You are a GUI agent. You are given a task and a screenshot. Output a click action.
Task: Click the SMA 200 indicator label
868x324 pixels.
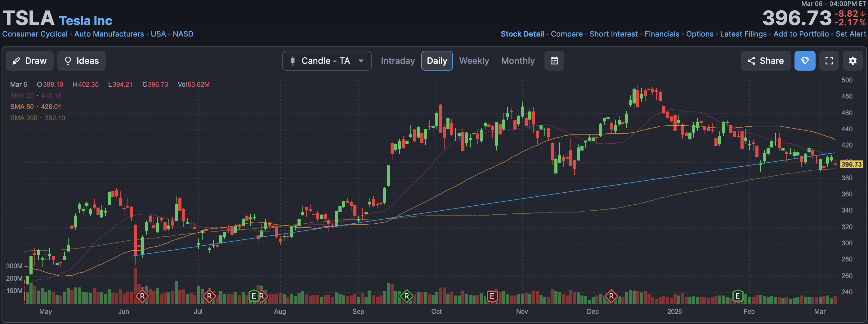tap(38, 118)
